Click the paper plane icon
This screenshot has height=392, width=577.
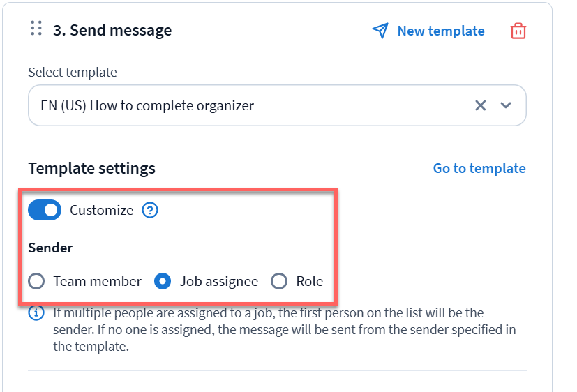(x=380, y=31)
